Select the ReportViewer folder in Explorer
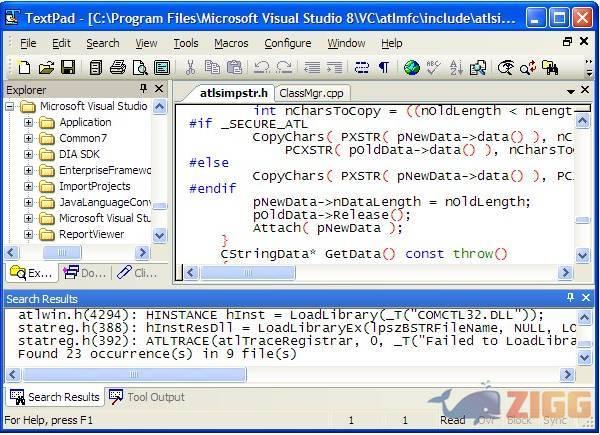 pyautogui.click(x=90, y=234)
